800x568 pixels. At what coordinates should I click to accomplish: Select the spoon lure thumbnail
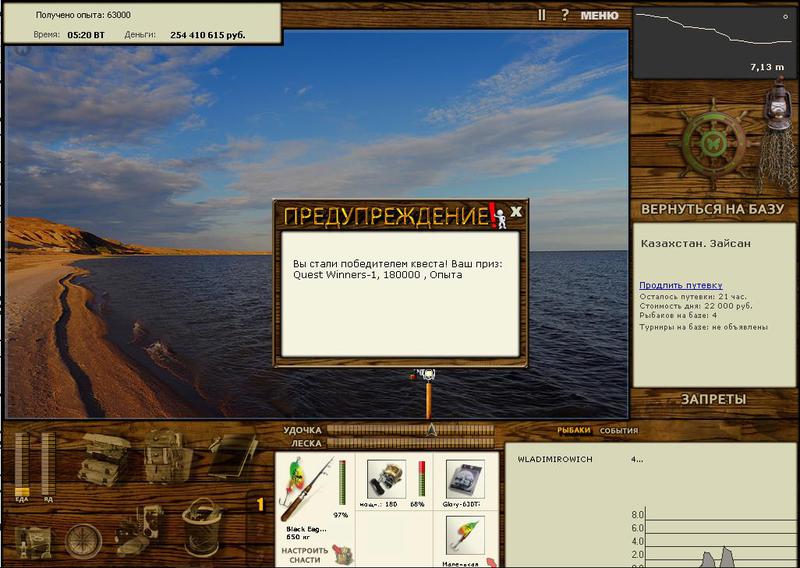[465, 535]
